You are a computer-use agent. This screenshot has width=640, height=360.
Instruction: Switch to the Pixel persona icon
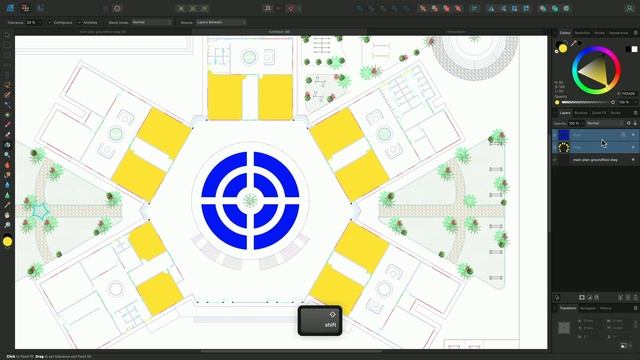[25, 8]
